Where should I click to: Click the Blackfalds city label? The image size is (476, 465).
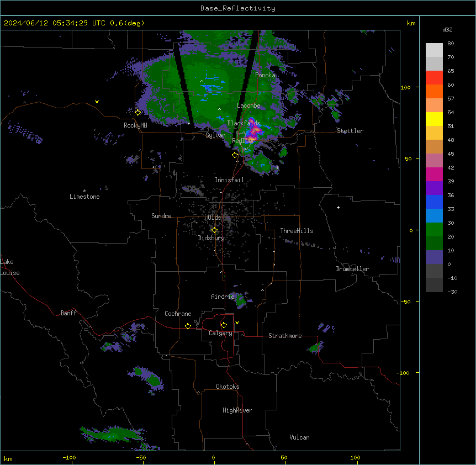click(x=244, y=123)
